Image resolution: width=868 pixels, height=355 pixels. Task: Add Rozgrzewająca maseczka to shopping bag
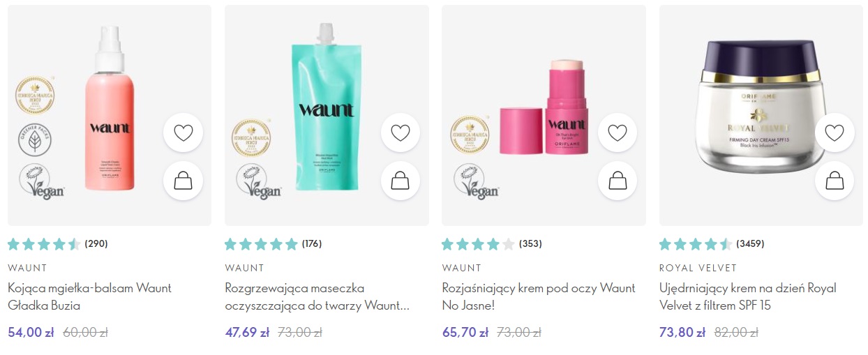pyautogui.click(x=401, y=181)
